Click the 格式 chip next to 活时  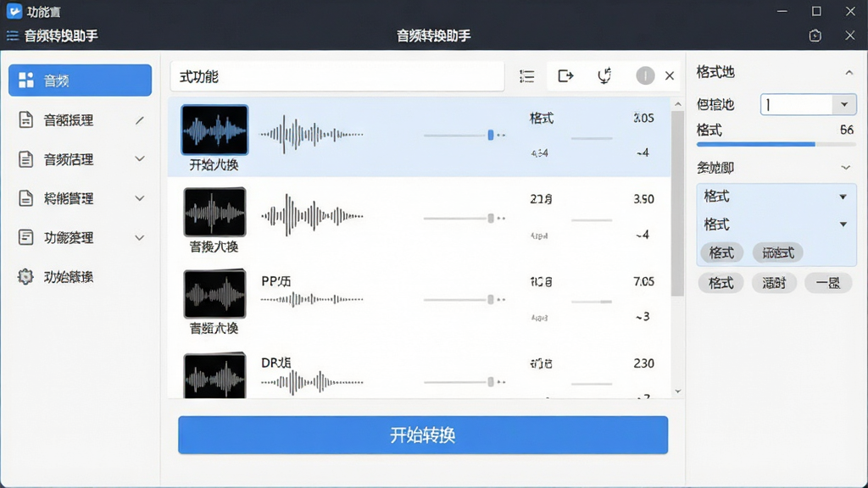pyautogui.click(x=721, y=283)
